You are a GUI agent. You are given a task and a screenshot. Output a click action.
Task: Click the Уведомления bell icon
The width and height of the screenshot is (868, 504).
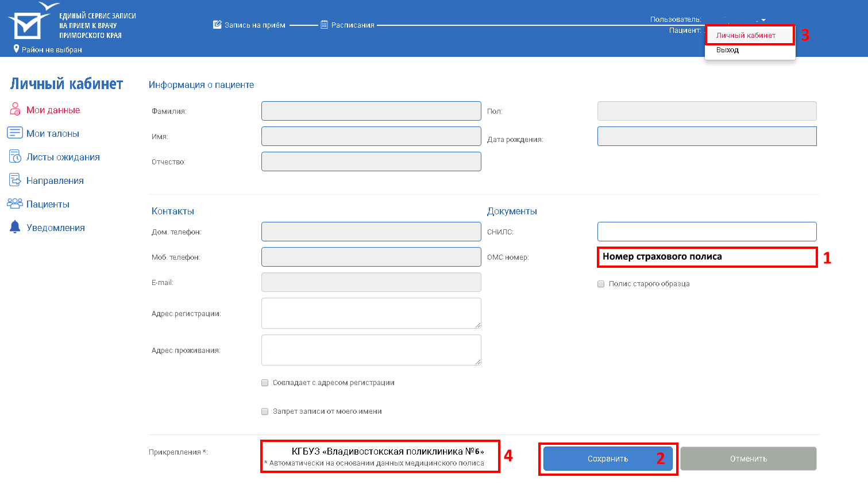click(x=15, y=227)
